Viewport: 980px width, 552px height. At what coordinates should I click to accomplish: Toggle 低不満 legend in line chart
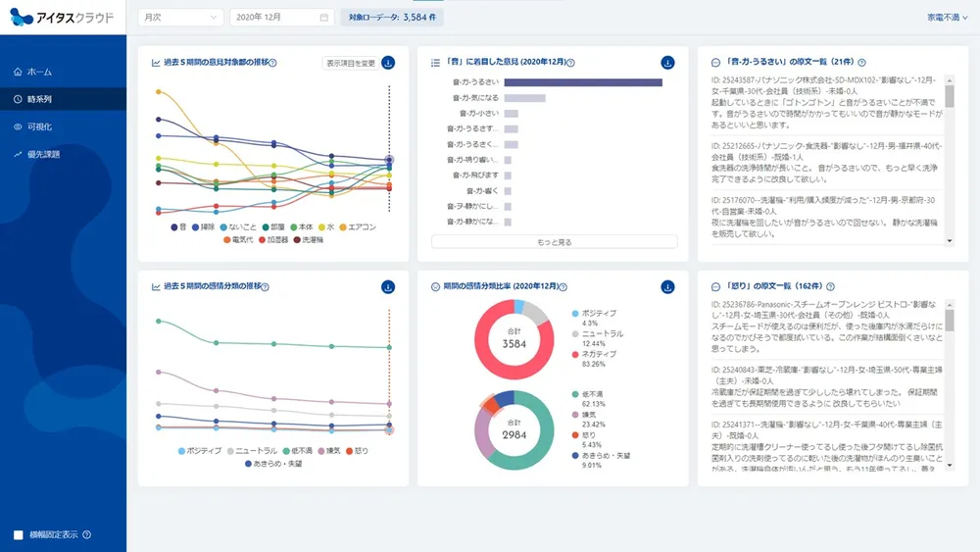pyautogui.click(x=298, y=451)
